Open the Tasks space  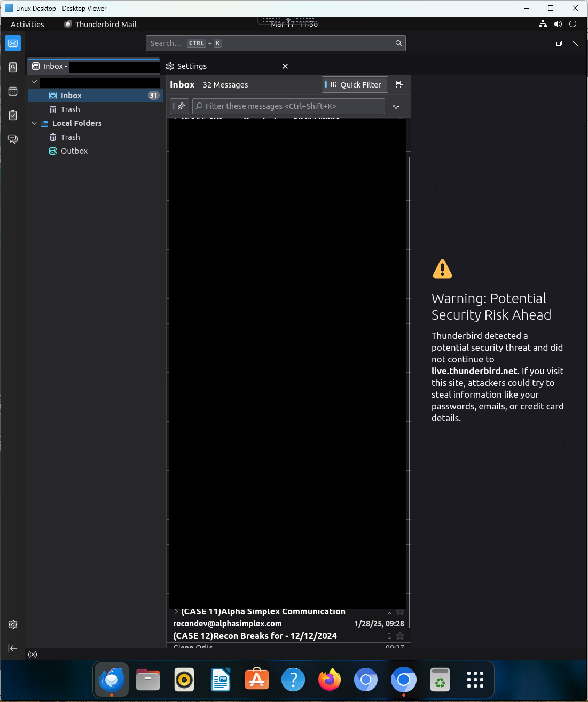[x=13, y=115]
